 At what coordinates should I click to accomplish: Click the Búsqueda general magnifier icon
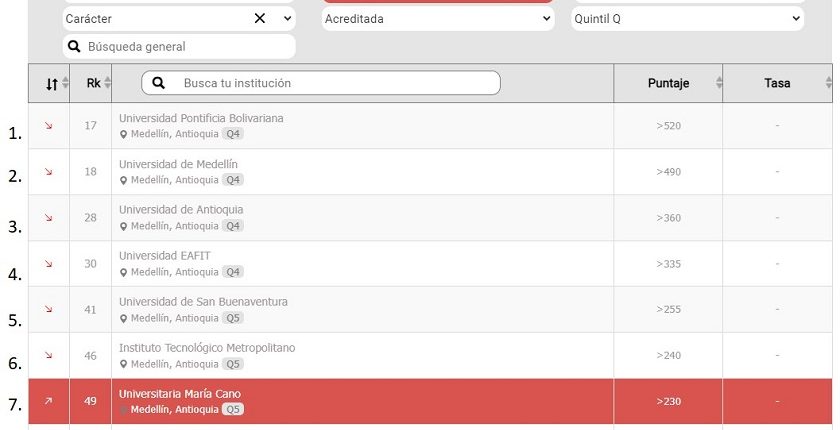[74, 47]
